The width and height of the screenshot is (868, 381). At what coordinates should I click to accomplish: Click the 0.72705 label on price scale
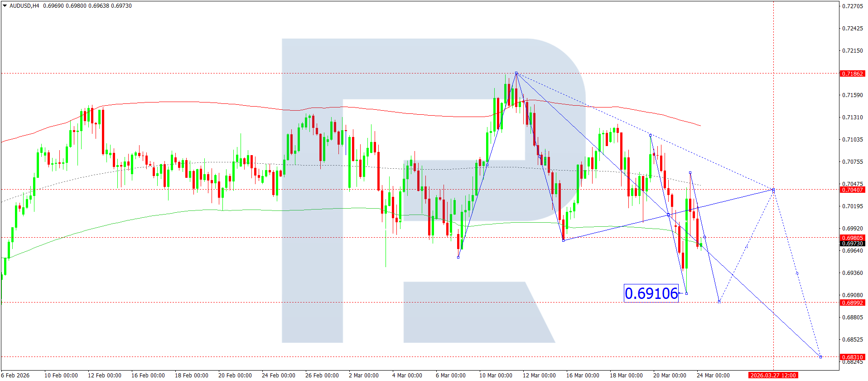(852, 6)
